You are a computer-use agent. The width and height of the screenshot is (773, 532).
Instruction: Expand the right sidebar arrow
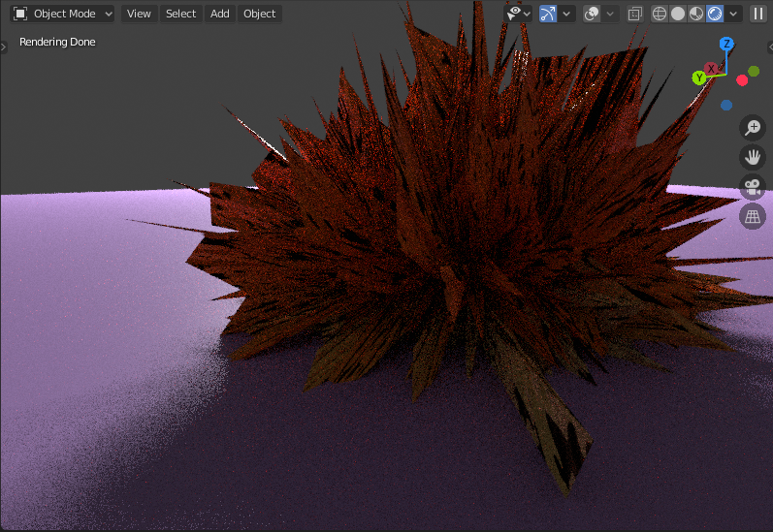pos(770,47)
